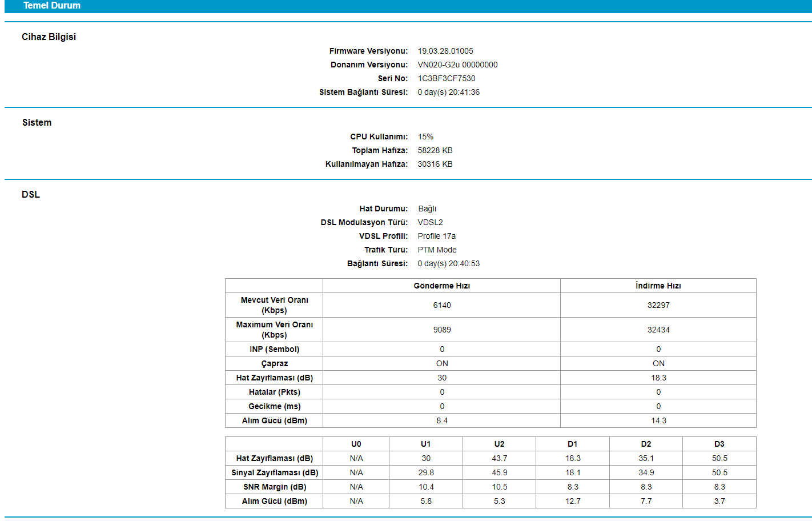The height and width of the screenshot is (521, 812).
Task: Select the Hatalar (Pkts) row label
Action: [x=275, y=392]
